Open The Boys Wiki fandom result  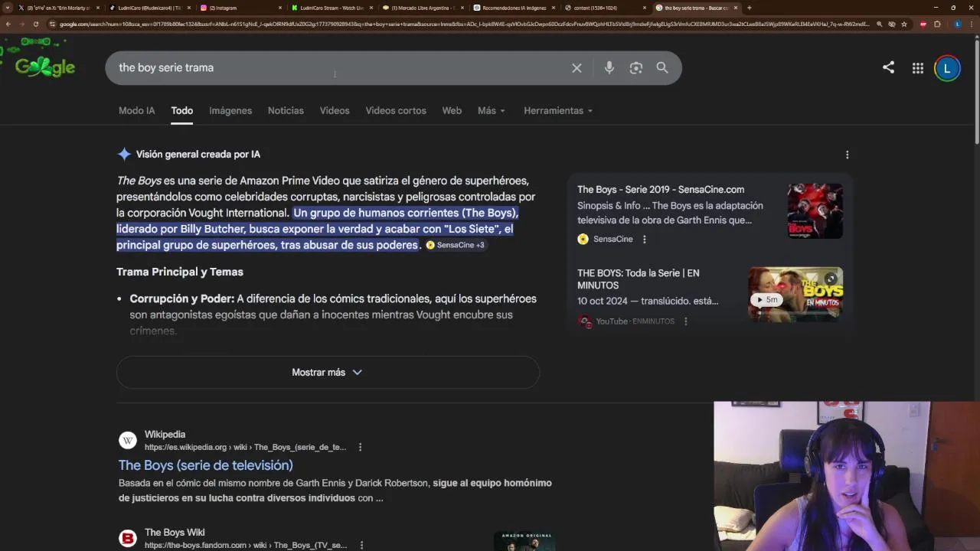(175, 533)
